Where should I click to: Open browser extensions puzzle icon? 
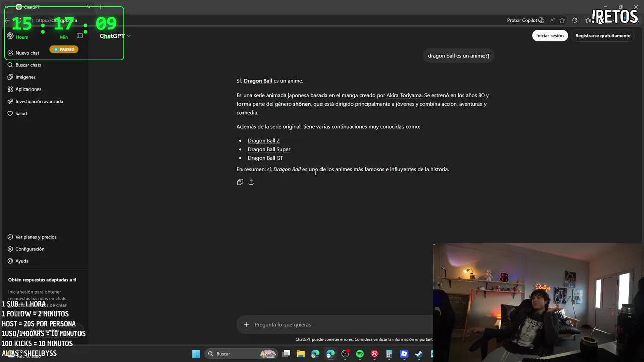[x=575, y=20]
